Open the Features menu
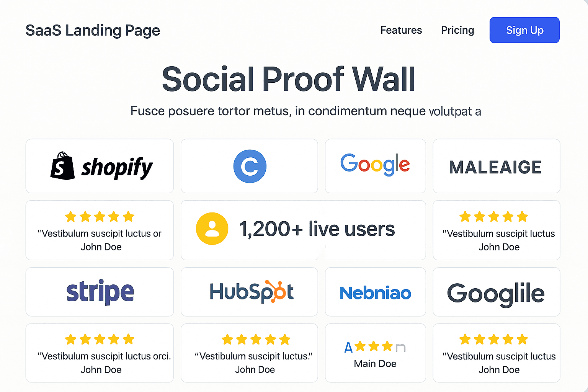Viewport: 588px width, 392px height. click(401, 30)
